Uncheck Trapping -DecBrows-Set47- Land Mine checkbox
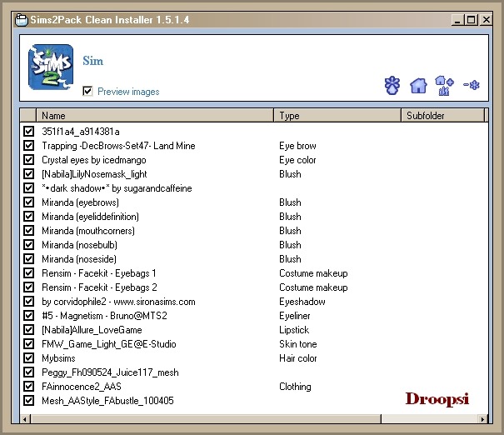The width and height of the screenshot is (504, 435). (x=28, y=145)
